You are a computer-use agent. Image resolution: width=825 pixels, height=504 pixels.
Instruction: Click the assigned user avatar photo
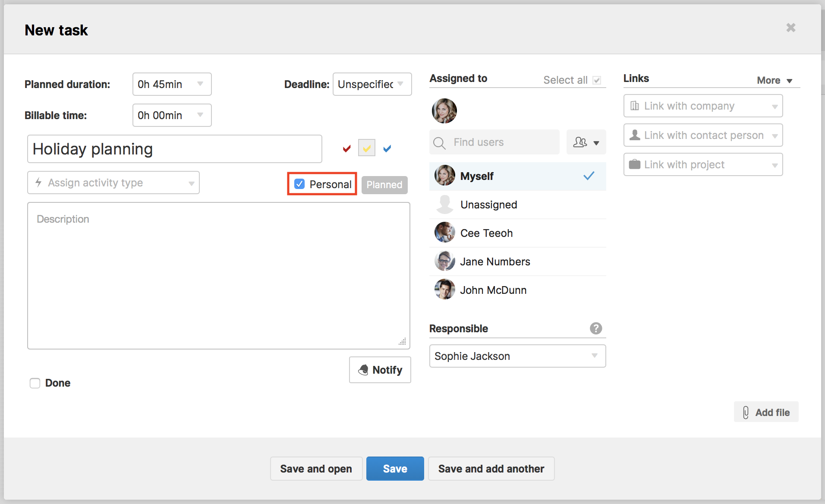[x=444, y=110]
